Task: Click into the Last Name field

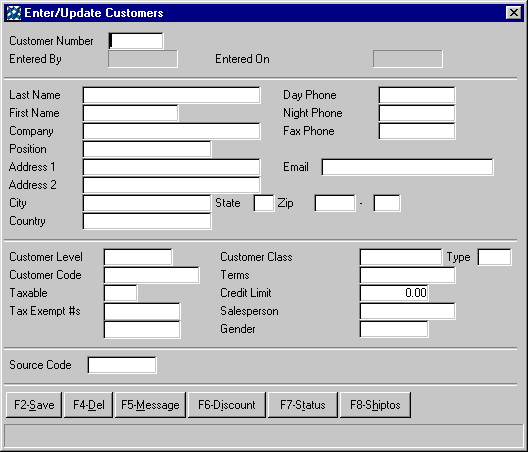Action: pyautogui.click(x=171, y=95)
